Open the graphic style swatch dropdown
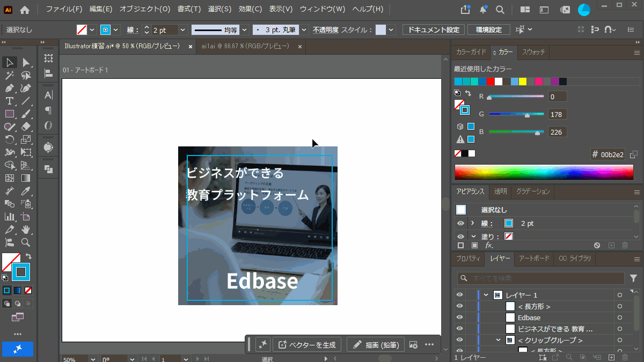 (x=391, y=30)
